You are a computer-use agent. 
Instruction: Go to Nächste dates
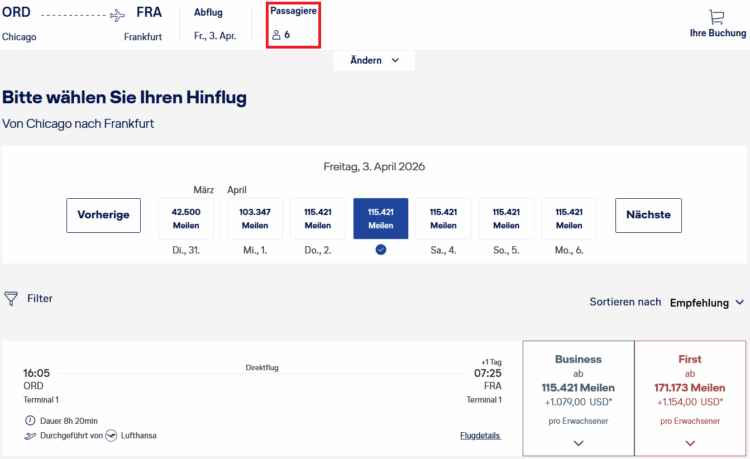click(x=648, y=215)
